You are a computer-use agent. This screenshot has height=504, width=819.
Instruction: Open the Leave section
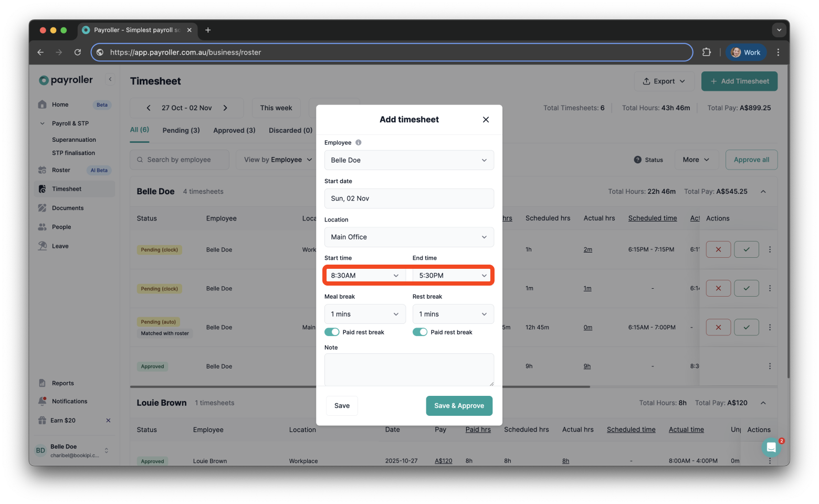pyautogui.click(x=60, y=245)
